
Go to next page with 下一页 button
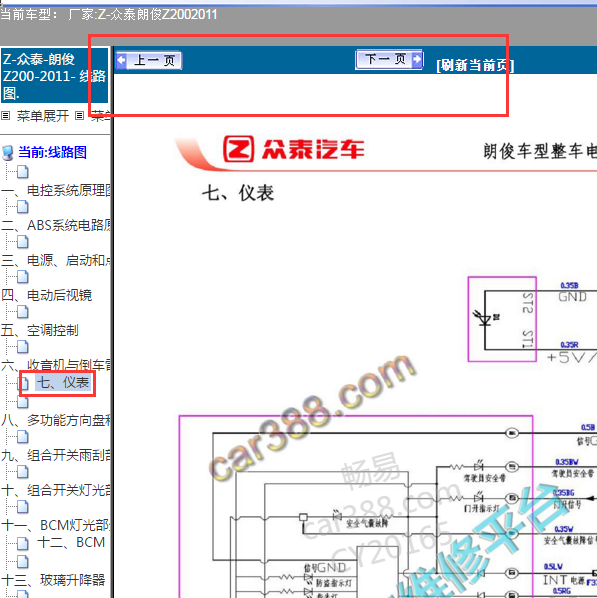(389, 59)
